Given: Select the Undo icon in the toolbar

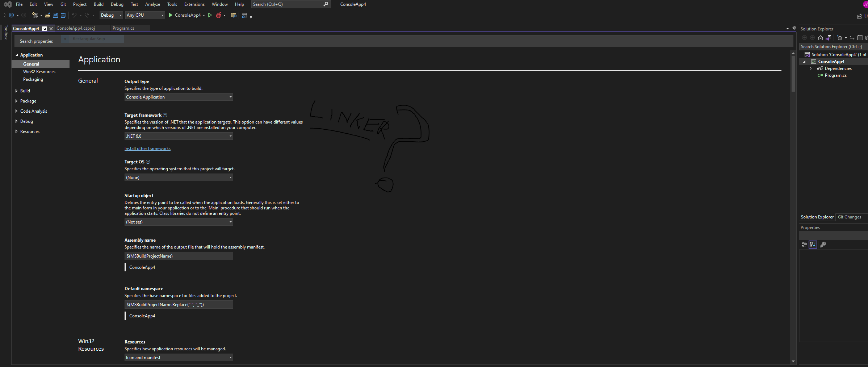Looking at the screenshot, I should tap(74, 15).
